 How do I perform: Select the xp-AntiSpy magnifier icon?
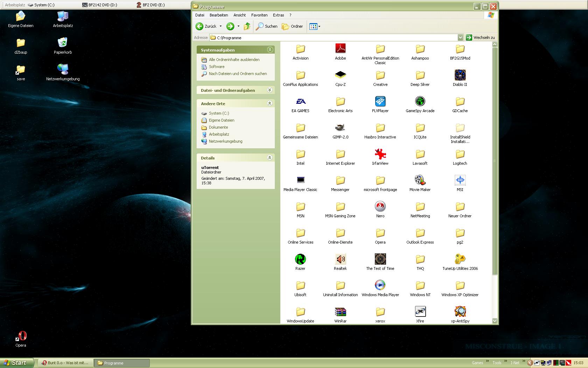460,312
